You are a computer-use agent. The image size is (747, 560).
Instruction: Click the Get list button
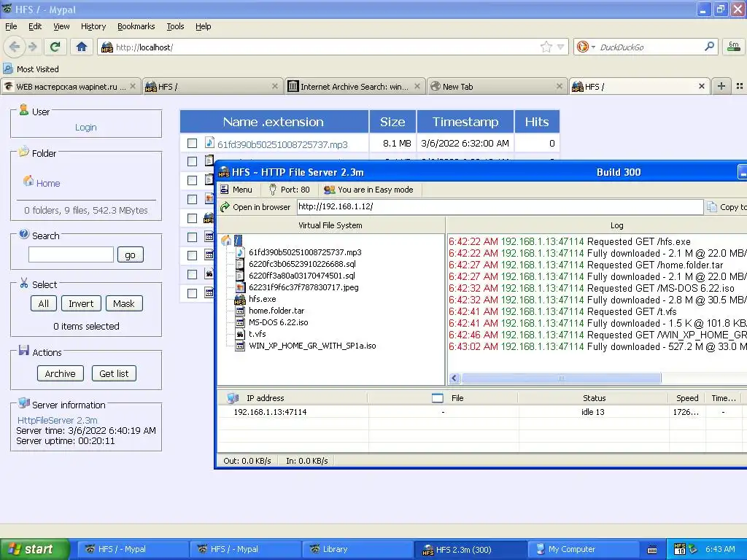114,373
